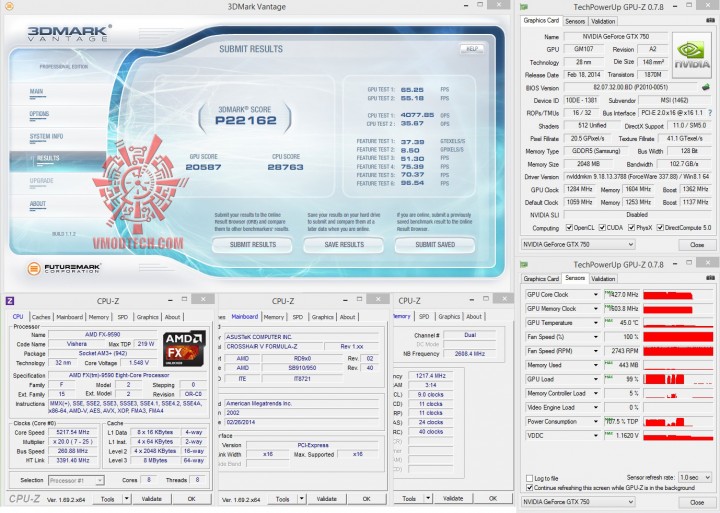Click the purple CPU-Z title bar icon
720x513 pixels.
click(x=10, y=301)
